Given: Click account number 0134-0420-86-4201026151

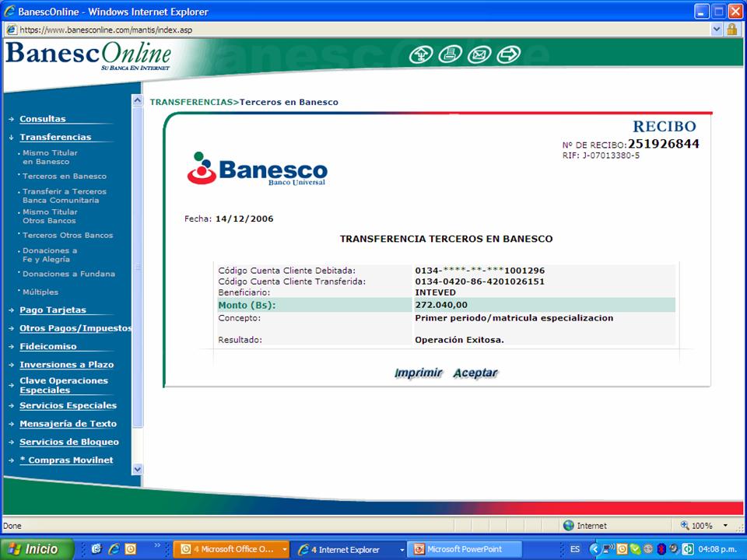Looking at the screenshot, I should tap(480, 282).
